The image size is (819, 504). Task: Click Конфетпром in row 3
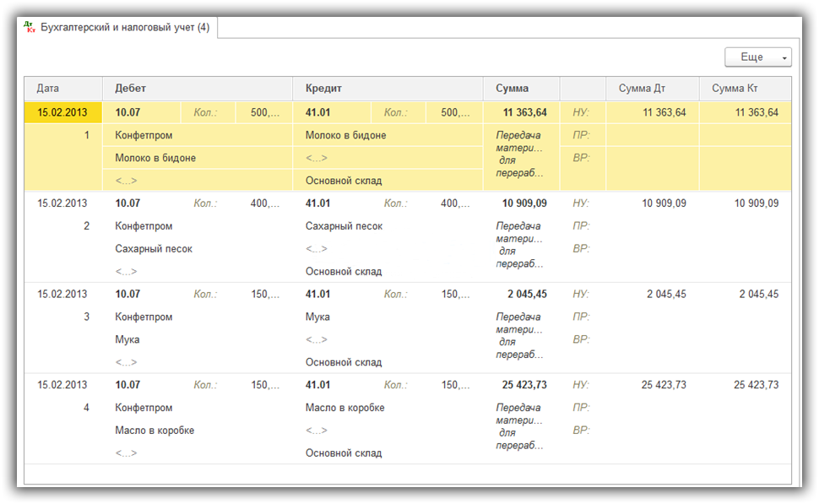tap(144, 317)
